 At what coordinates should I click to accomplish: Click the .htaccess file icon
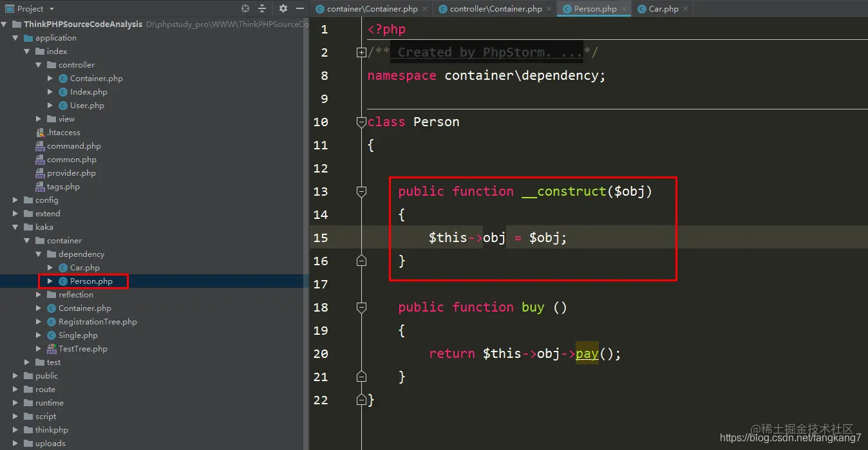(40, 133)
